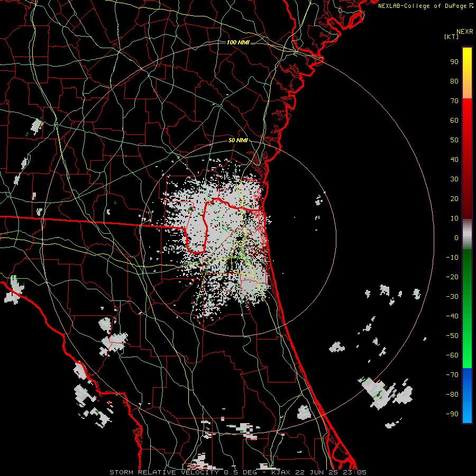Click the -90 value on the velocity scale
476x476 pixels.
(452, 414)
